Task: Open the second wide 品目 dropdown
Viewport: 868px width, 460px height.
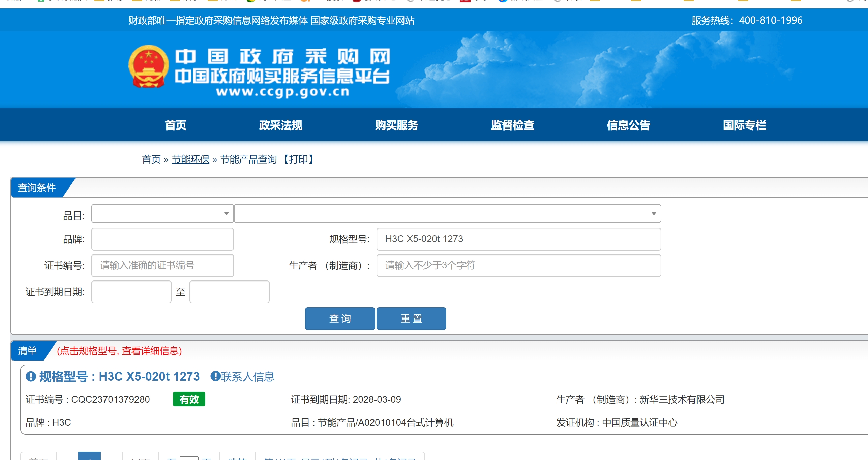Action: pyautogui.click(x=448, y=213)
